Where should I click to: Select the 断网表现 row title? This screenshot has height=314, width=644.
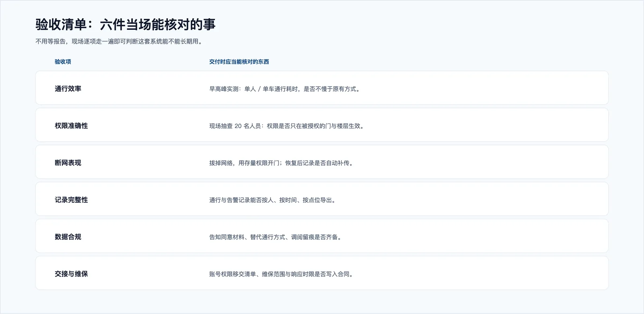(x=68, y=163)
